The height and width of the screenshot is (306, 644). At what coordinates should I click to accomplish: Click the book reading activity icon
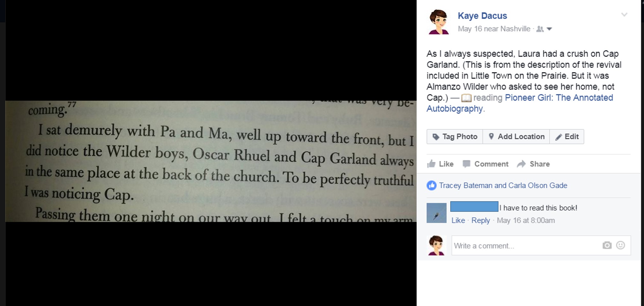click(466, 98)
